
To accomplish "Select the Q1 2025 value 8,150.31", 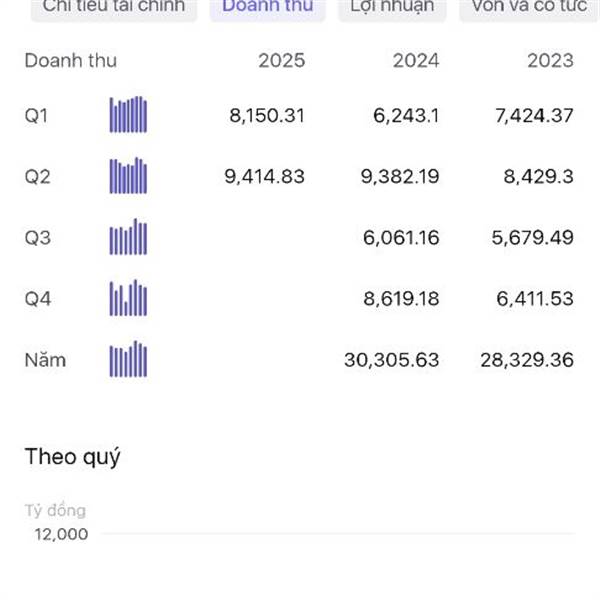I will pyautogui.click(x=267, y=115).
